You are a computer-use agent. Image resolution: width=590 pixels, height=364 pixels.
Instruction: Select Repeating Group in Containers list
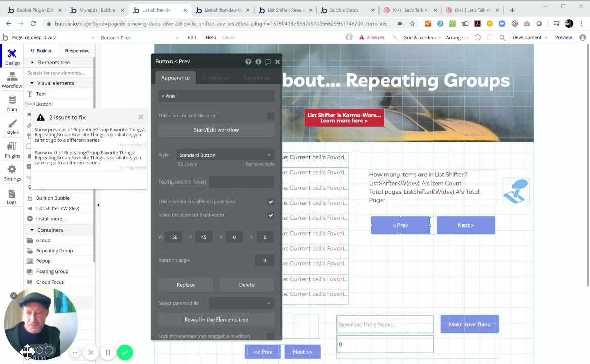click(x=55, y=251)
